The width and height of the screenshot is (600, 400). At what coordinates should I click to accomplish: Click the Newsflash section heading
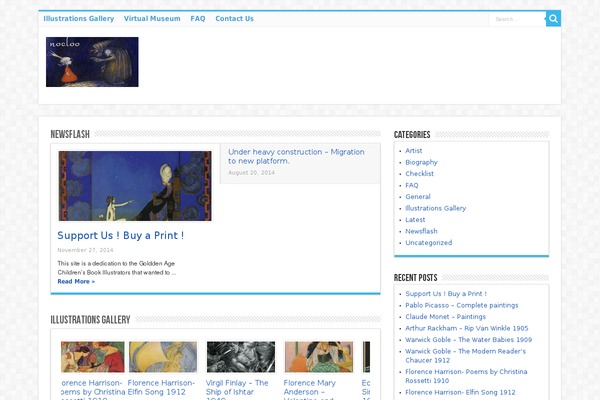pyautogui.click(x=70, y=134)
